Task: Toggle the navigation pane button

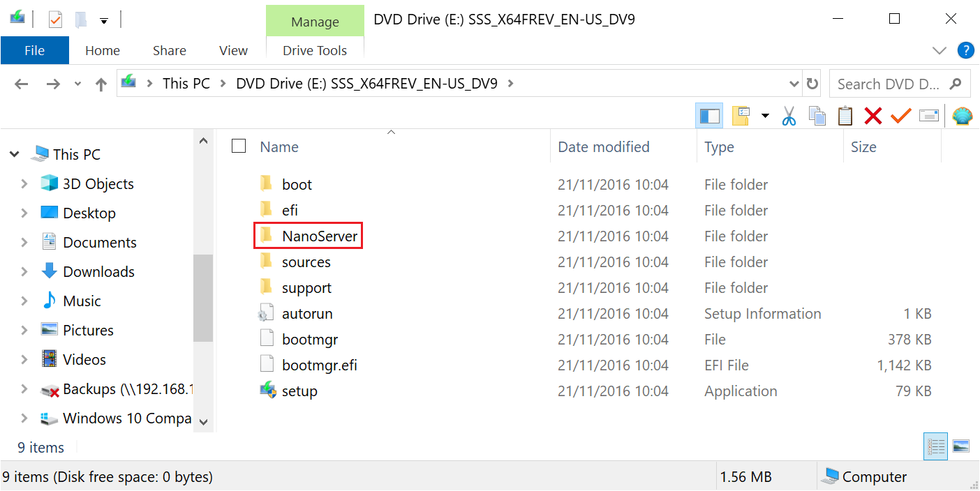Action: pos(709,116)
